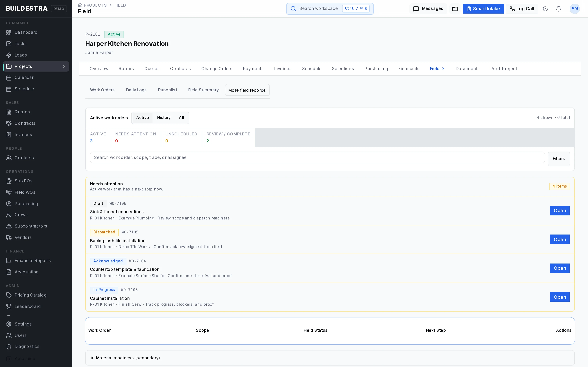The image size is (588, 367).
Task: Toggle dark mode moon icon
Action: point(545,9)
